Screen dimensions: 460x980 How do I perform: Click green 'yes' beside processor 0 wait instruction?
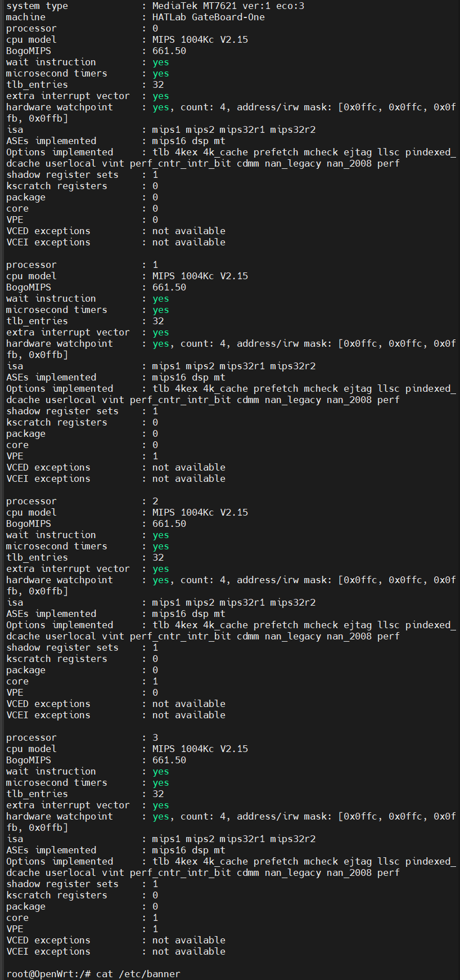tap(160, 62)
